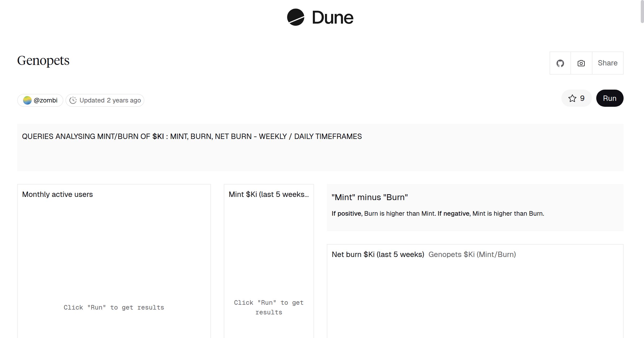644x338 pixels.
Task: Click the camera screenshot icon
Action: 581,63
